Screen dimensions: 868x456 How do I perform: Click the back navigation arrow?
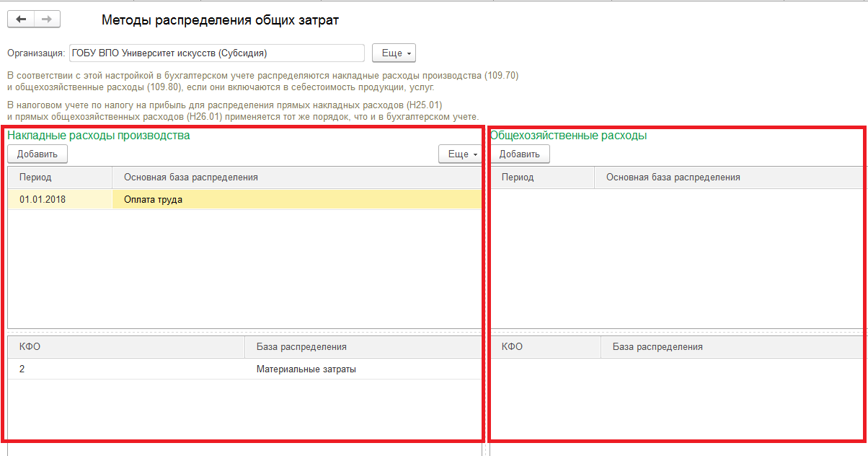click(x=21, y=19)
